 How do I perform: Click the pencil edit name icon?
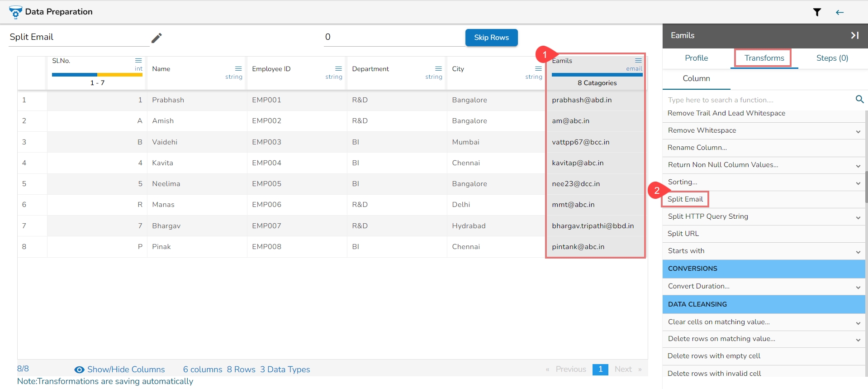pos(157,38)
